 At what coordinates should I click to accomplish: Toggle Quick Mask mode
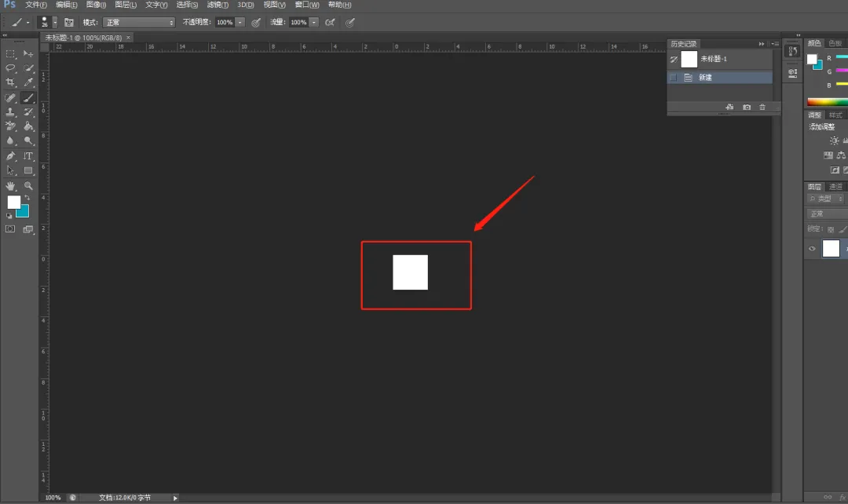[x=10, y=229]
